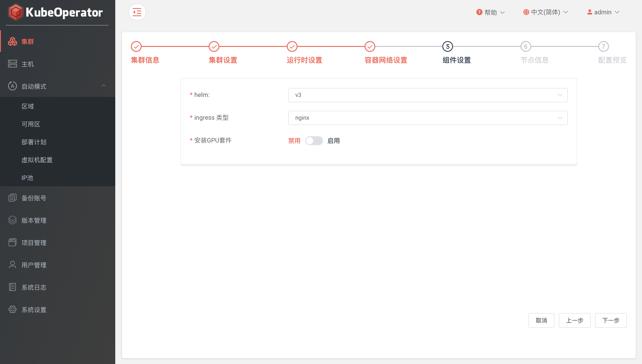The width and height of the screenshot is (642, 364).
Task: Click the 系统日志 log icon
Action: pyautogui.click(x=12, y=287)
